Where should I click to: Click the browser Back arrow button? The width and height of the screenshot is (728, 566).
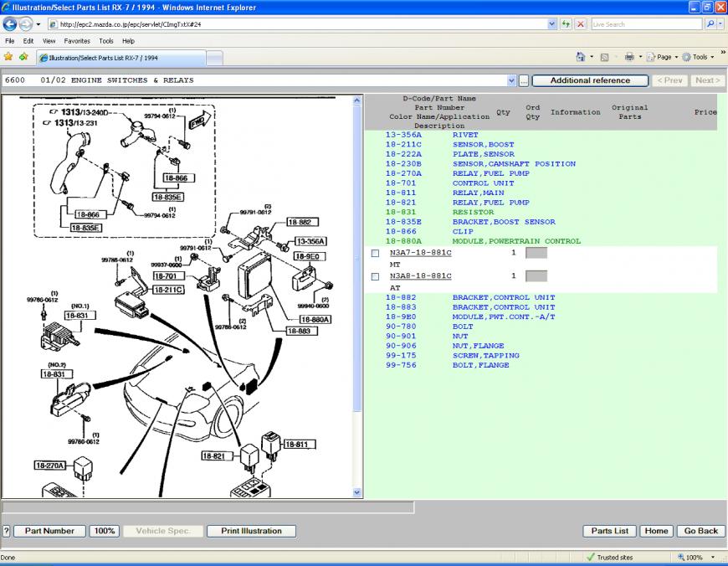click(x=11, y=24)
